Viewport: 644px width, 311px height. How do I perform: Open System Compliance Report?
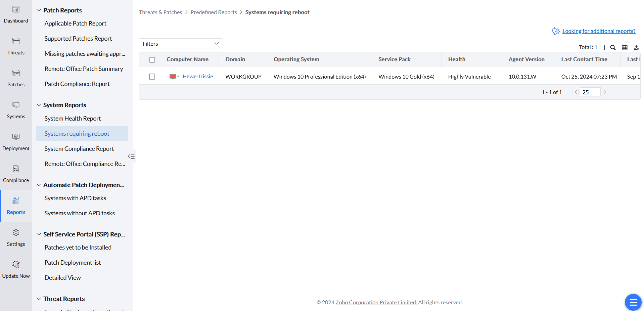[79, 149]
